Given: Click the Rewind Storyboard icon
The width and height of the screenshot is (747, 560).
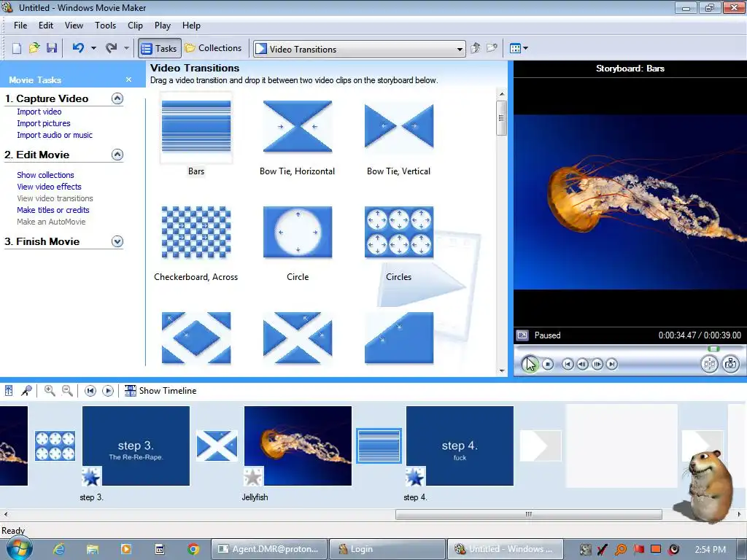Looking at the screenshot, I should 90,391.
